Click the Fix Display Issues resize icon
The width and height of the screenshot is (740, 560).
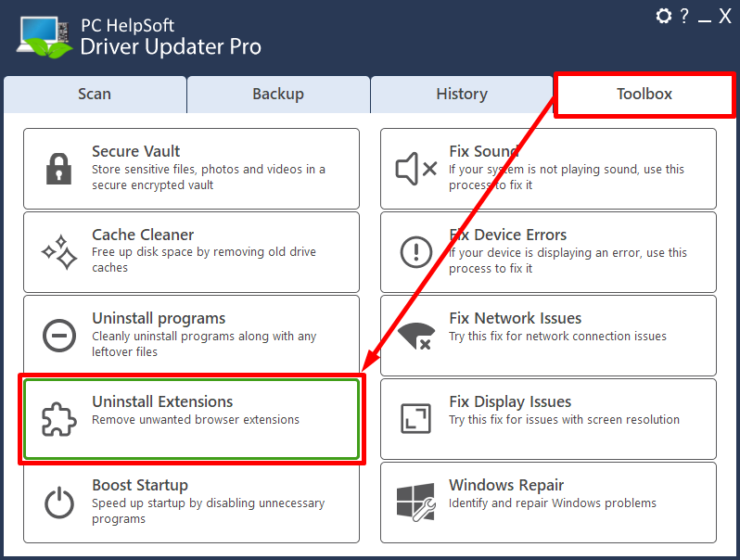415,418
